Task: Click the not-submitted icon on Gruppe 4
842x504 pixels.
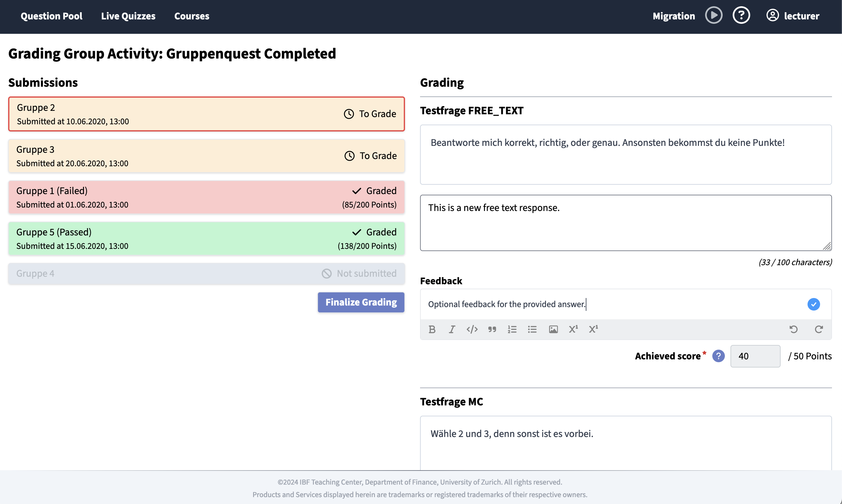Action: (x=326, y=273)
